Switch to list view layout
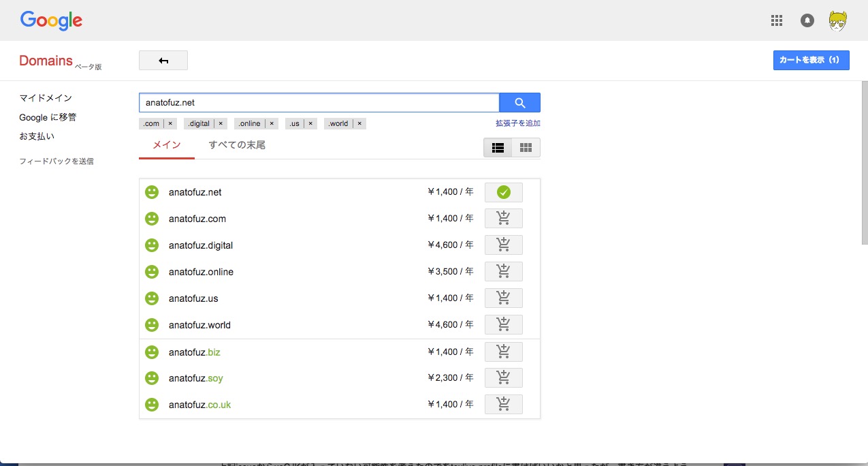The height and width of the screenshot is (466, 868). tap(498, 148)
